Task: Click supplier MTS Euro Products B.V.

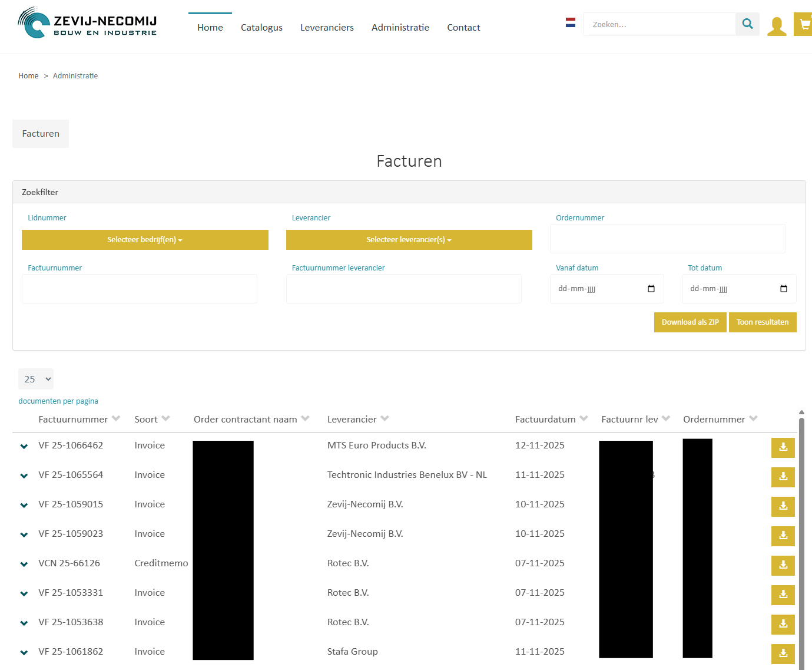Action: (377, 445)
